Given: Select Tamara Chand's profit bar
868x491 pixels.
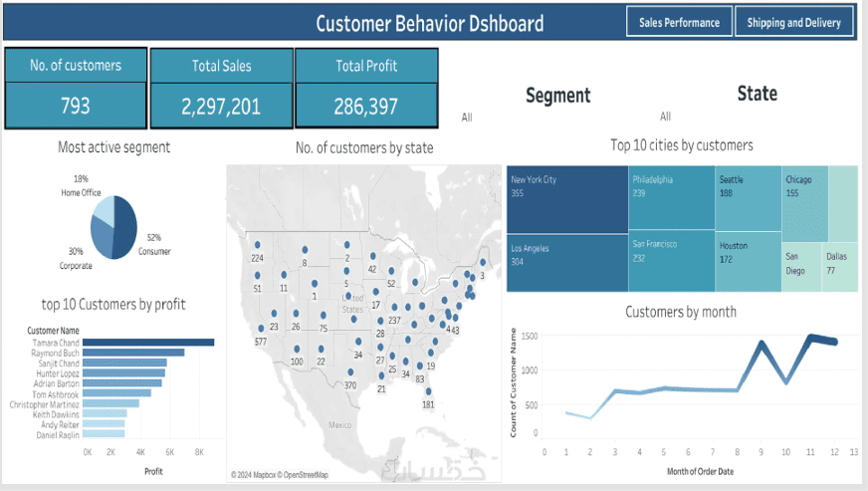Looking at the screenshot, I should coord(148,343).
